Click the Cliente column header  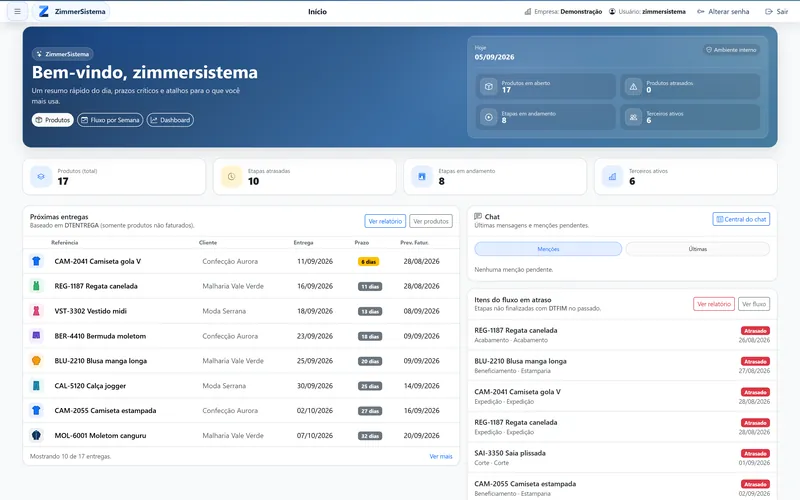(x=208, y=242)
